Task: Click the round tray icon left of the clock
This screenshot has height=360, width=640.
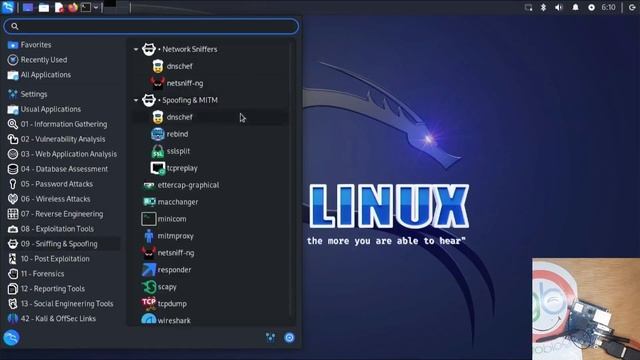Action: point(591,7)
